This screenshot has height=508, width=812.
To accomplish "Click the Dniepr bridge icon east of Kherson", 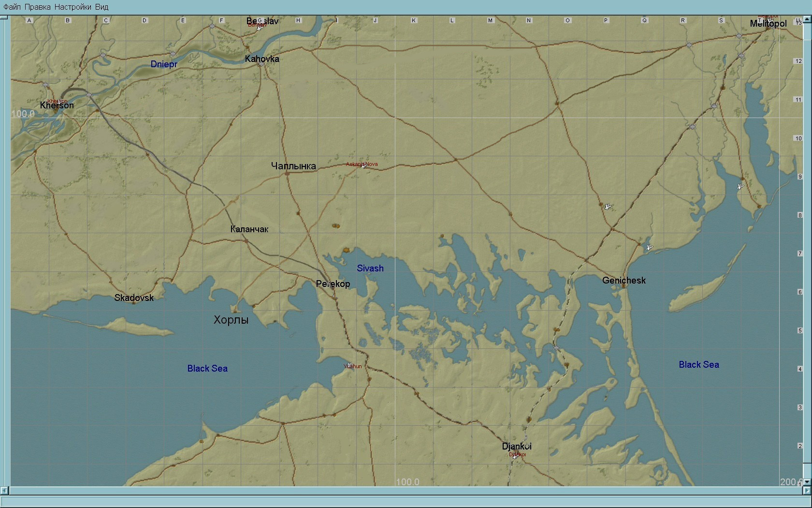I will 89,95.
